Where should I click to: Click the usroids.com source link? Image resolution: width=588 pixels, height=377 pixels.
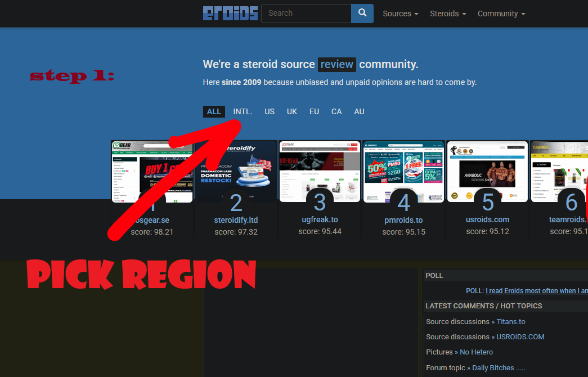(x=487, y=219)
